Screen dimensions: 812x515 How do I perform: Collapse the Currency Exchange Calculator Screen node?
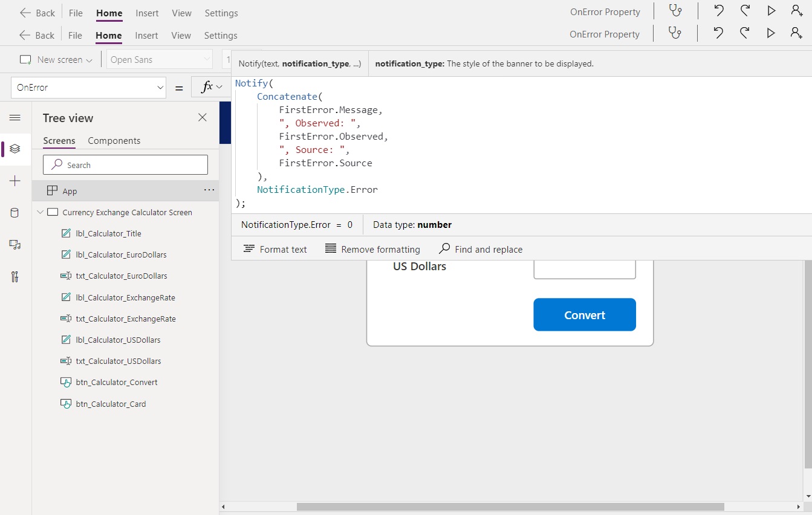[40, 212]
